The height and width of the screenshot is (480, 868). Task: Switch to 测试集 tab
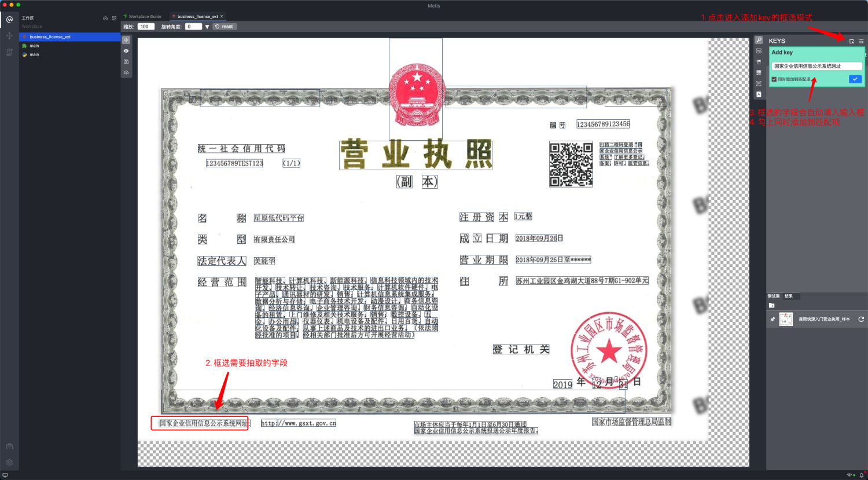(x=774, y=296)
